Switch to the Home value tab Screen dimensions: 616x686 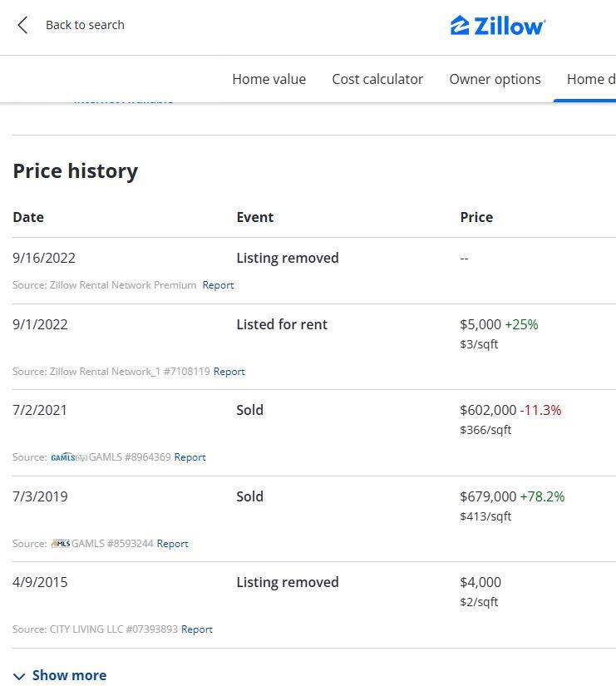click(x=269, y=79)
